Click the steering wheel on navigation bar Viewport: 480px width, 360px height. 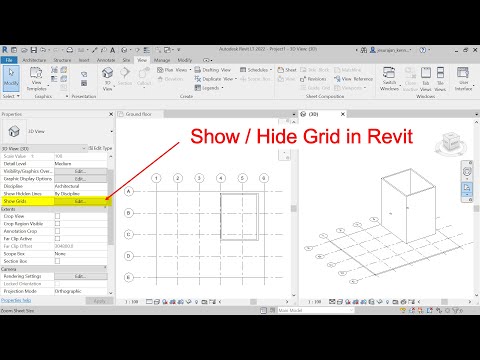467,172
